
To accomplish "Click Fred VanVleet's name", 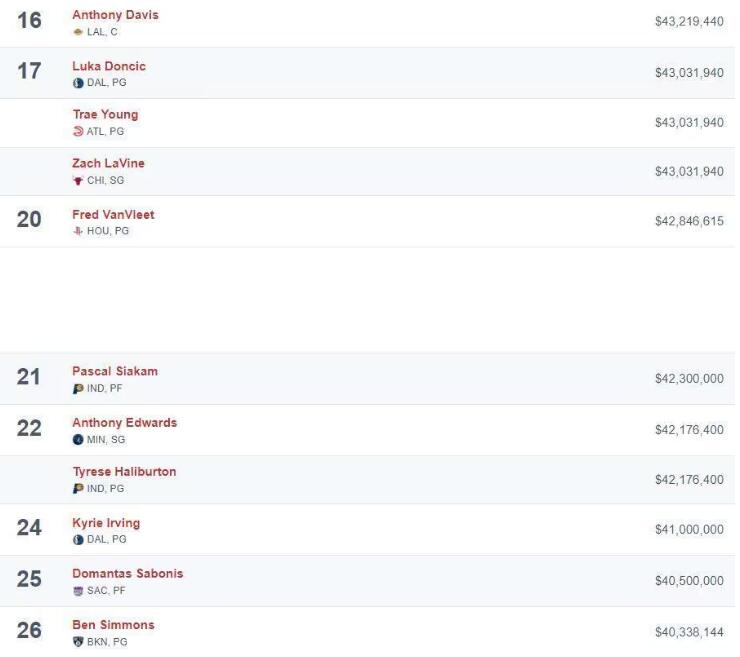I will click(113, 214).
